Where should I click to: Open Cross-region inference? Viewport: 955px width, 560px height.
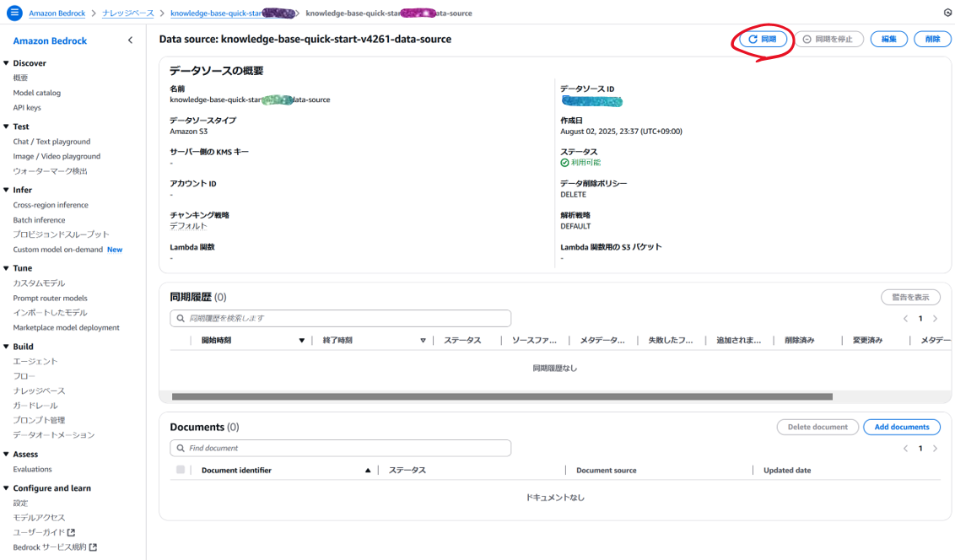(51, 205)
